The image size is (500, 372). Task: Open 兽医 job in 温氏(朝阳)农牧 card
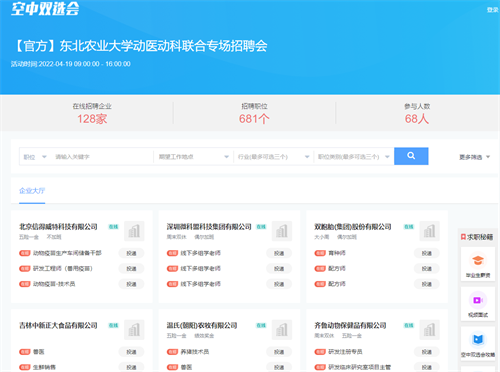pos(186,367)
